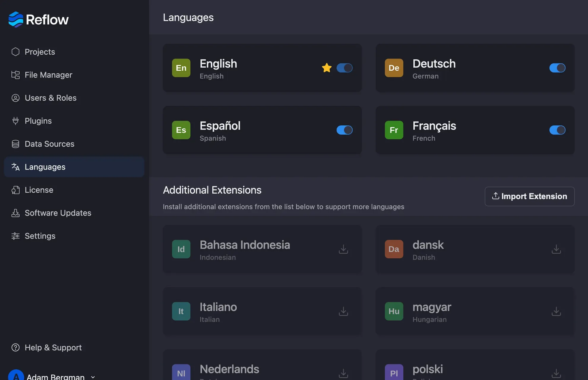The image size is (588, 380).
Task: Click the Adam Bergman avatar
Action: point(16,375)
